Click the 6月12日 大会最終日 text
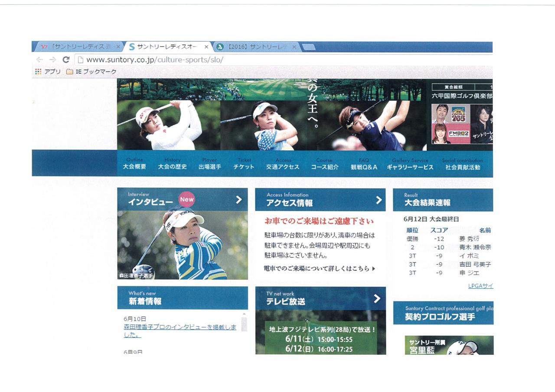This screenshot has width=555, height=392. tap(431, 219)
